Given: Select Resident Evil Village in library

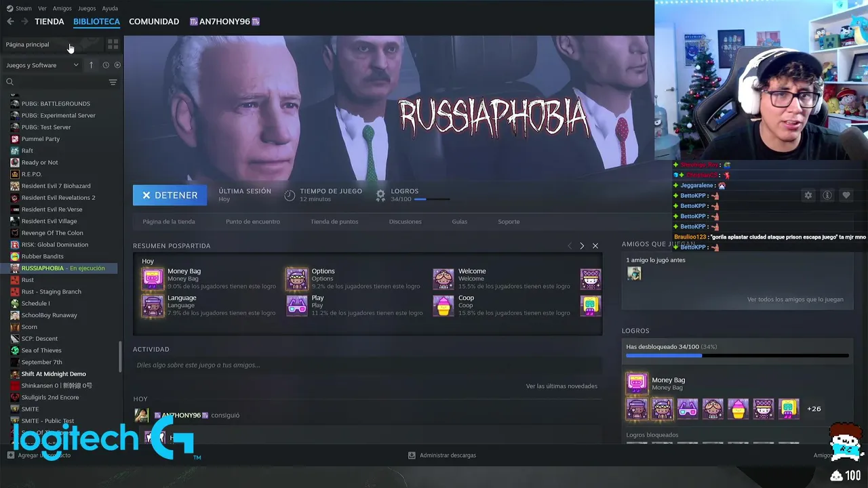Looking at the screenshot, I should point(49,221).
